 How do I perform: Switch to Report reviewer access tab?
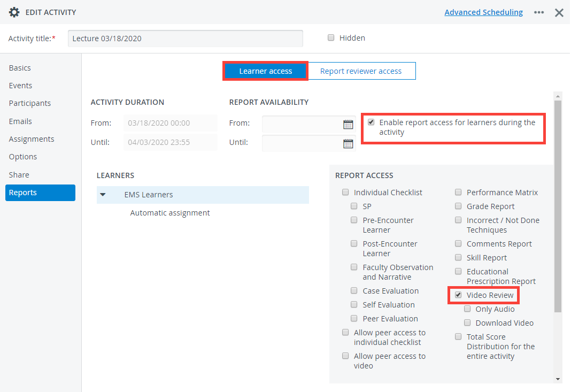(361, 71)
